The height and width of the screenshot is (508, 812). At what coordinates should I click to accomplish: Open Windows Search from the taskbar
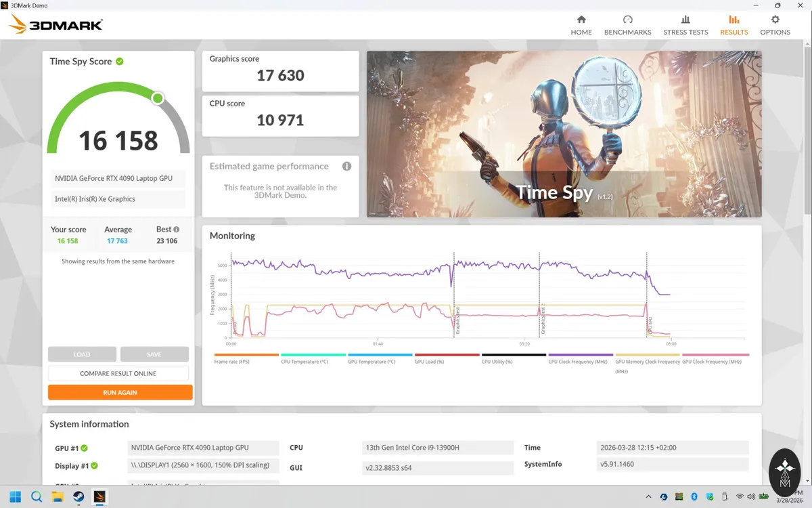(37, 496)
